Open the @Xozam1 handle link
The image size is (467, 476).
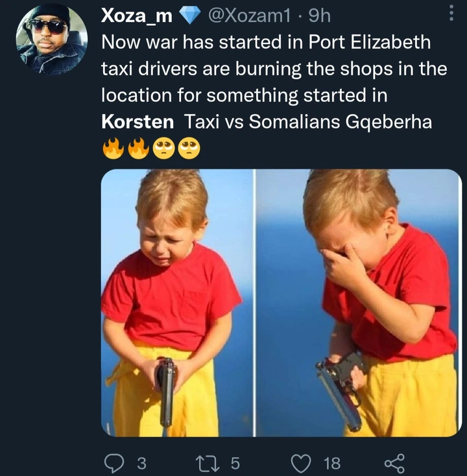[x=249, y=15]
